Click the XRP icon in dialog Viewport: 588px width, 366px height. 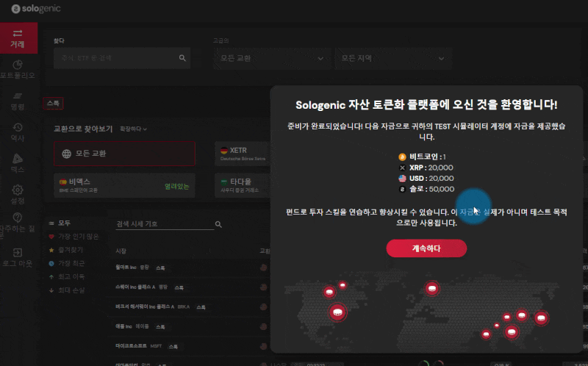(x=402, y=168)
